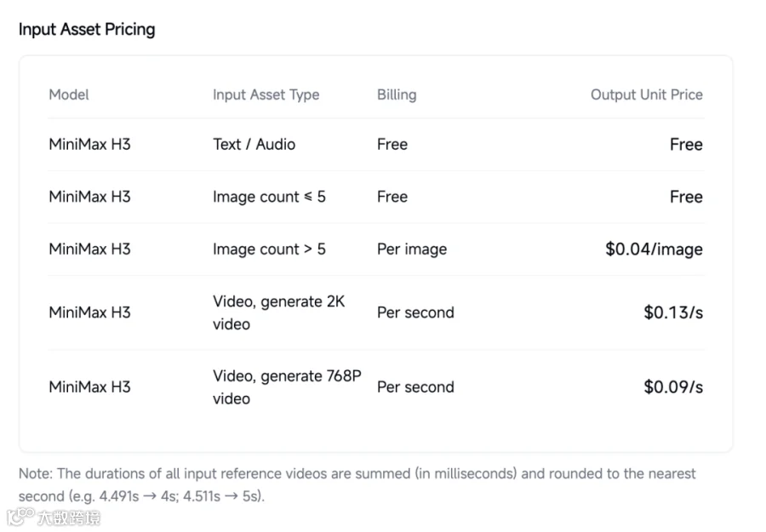Select Free price in Image count ≤ 5 row
Image resolution: width=766 pixels, height=532 pixels.
pyautogui.click(x=686, y=197)
